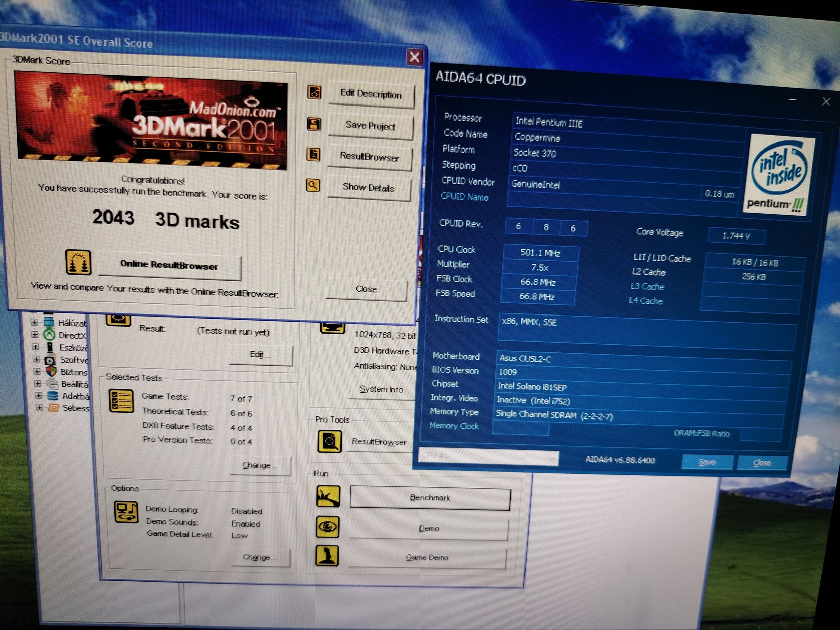The height and width of the screenshot is (630, 840).
Task: Run the Demo button
Action: (429, 528)
